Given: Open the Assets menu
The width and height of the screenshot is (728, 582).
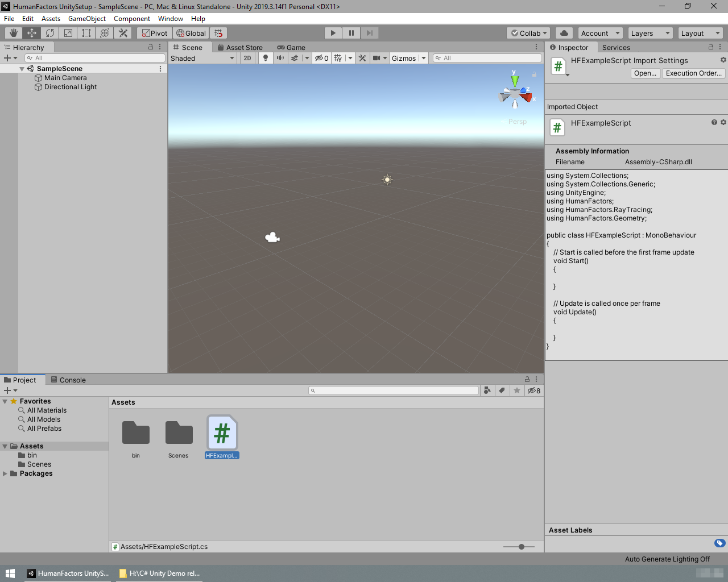Looking at the screenshot, I should 51,19.
